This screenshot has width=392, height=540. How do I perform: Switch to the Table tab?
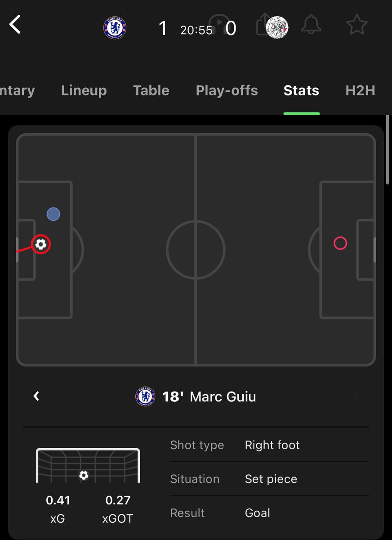[151, 90]
